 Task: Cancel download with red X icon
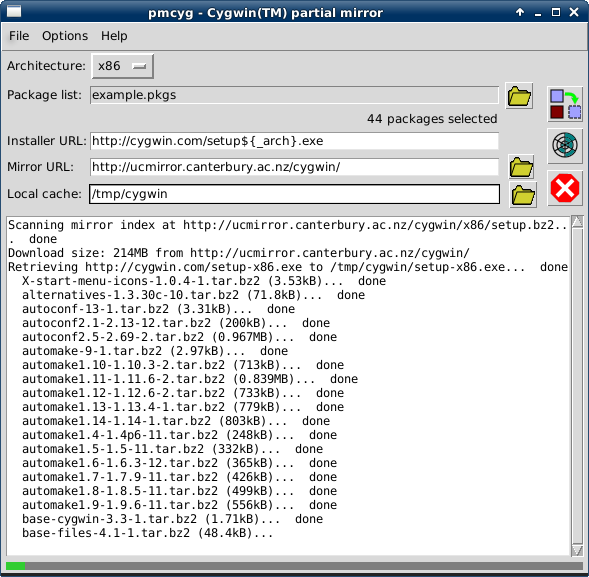(565, 188)
